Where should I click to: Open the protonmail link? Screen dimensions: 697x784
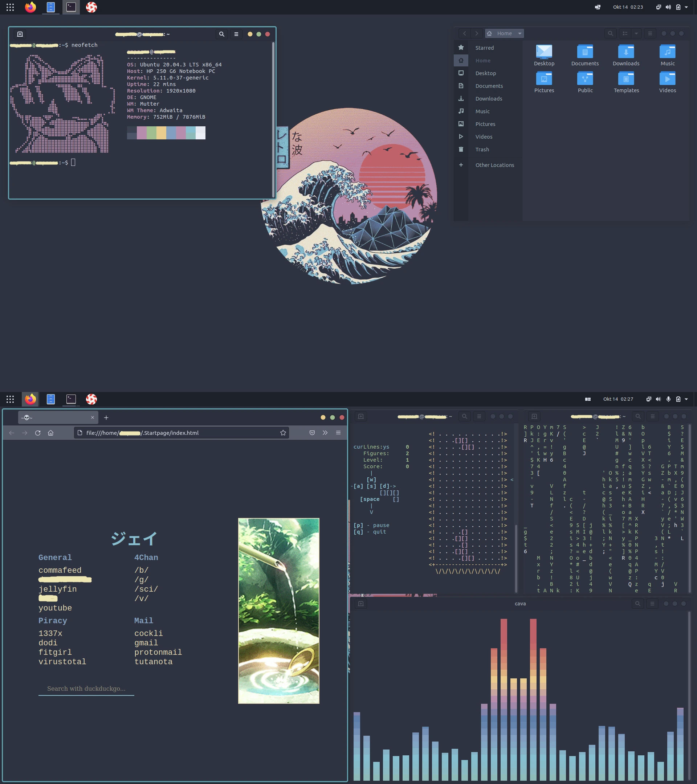[158, 652]
